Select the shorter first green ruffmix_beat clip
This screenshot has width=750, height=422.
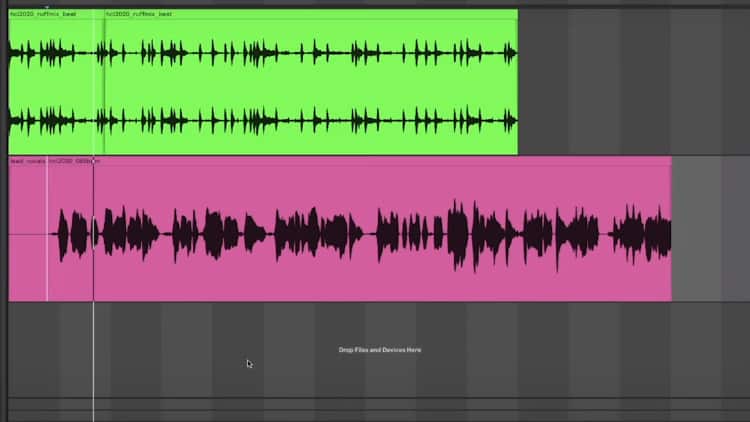[56, 82]
